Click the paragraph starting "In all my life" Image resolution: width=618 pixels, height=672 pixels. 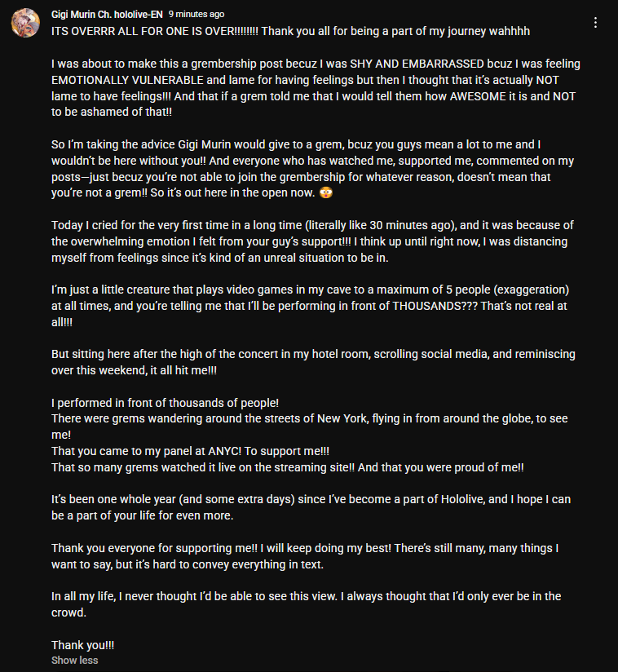pyautogui.click(x=306, y=604)
